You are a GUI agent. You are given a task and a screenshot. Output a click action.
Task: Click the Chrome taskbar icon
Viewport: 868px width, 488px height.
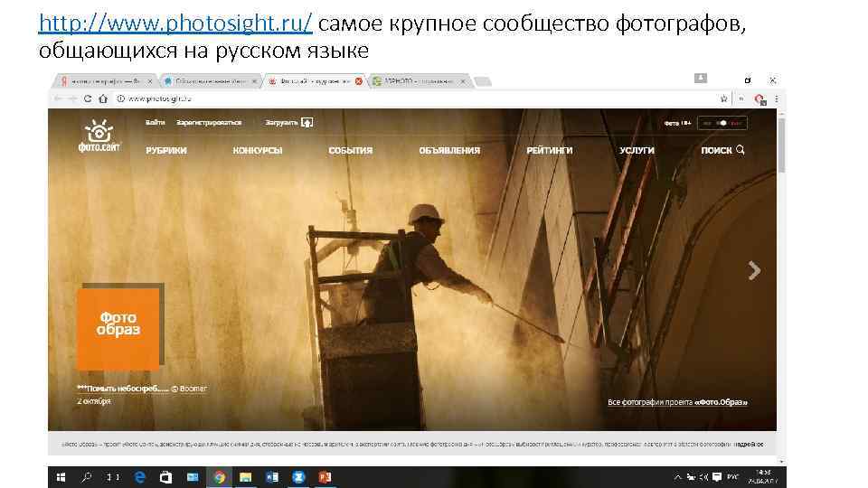219,477
